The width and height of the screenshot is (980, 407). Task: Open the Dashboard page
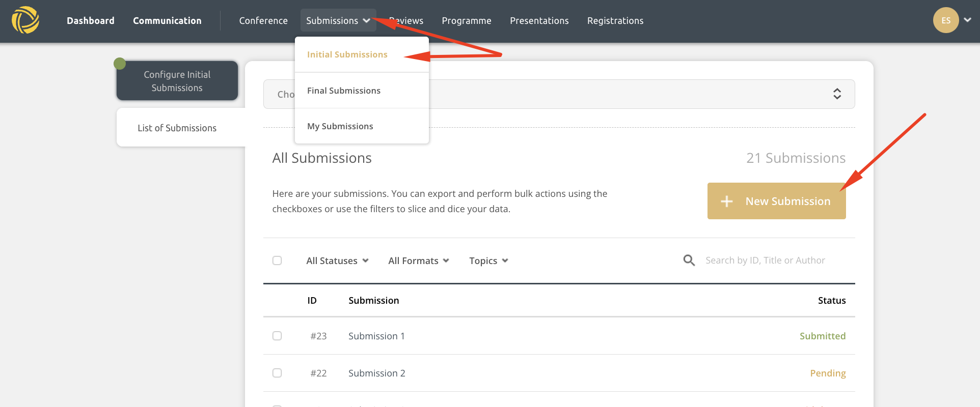[x=91, y=20]
